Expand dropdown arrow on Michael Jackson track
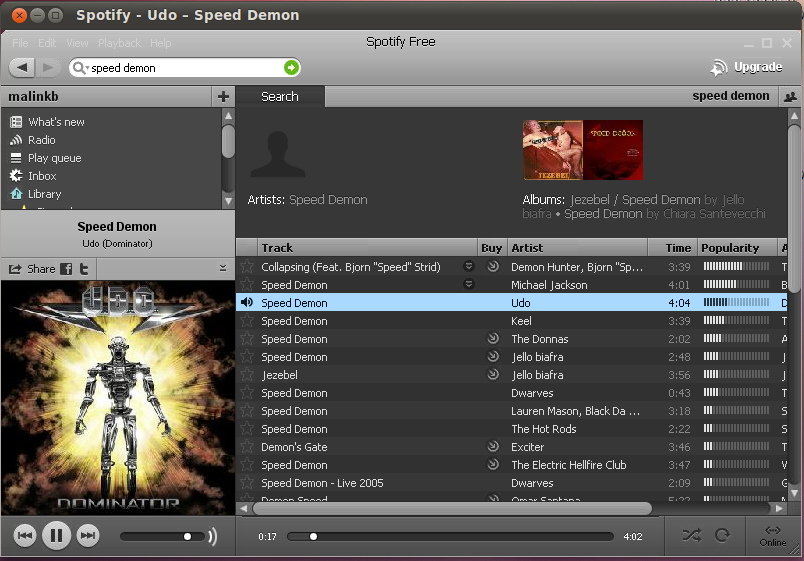804x561 pixels. pyautogui.click(x=468, y=285)
